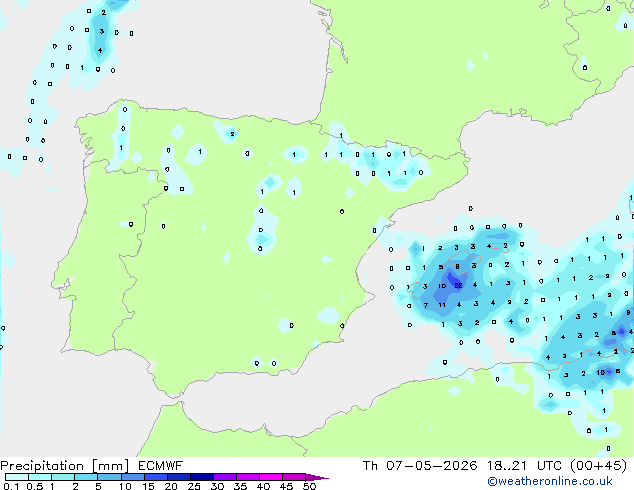This screenshot has width=634, height=490.
Task: Select the 2–5 mm legend color box
Action: [x=86, y=477]
